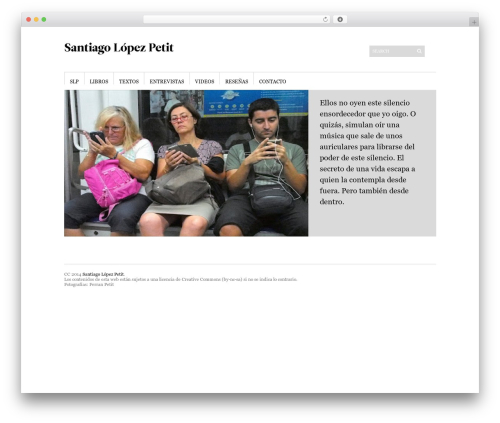Open the SLP menu item
The width and height of the screenshot is (500, 423).
[74, 81]
